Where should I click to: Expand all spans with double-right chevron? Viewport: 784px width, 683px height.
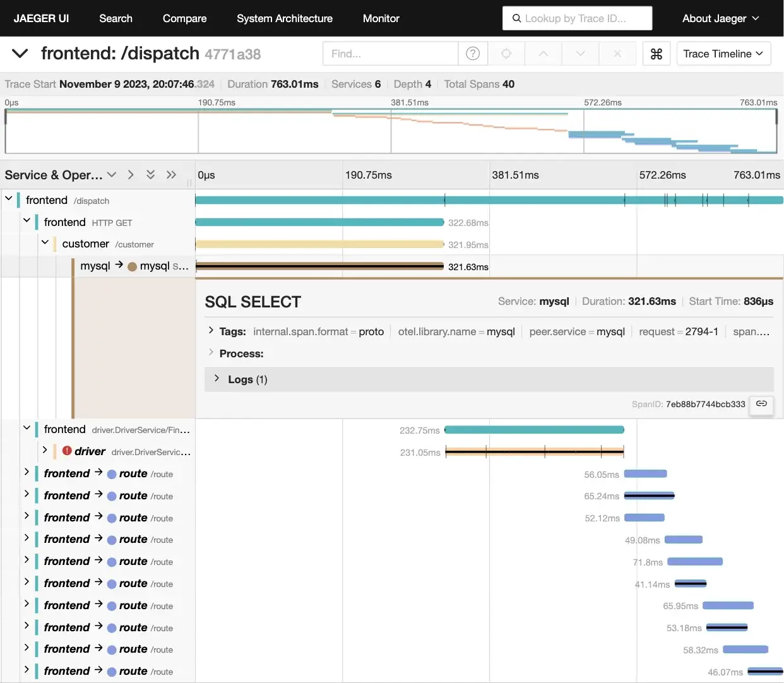point(171,175)
